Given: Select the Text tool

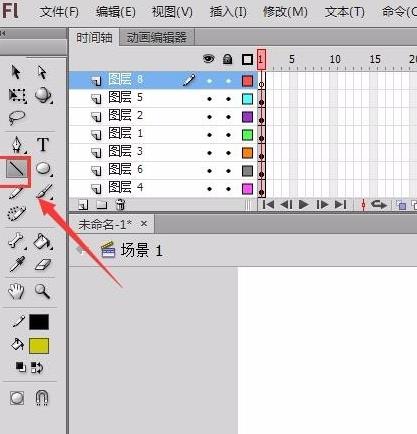Looking at the screenshot, I should pyautogui.click(x=43, y=145).
